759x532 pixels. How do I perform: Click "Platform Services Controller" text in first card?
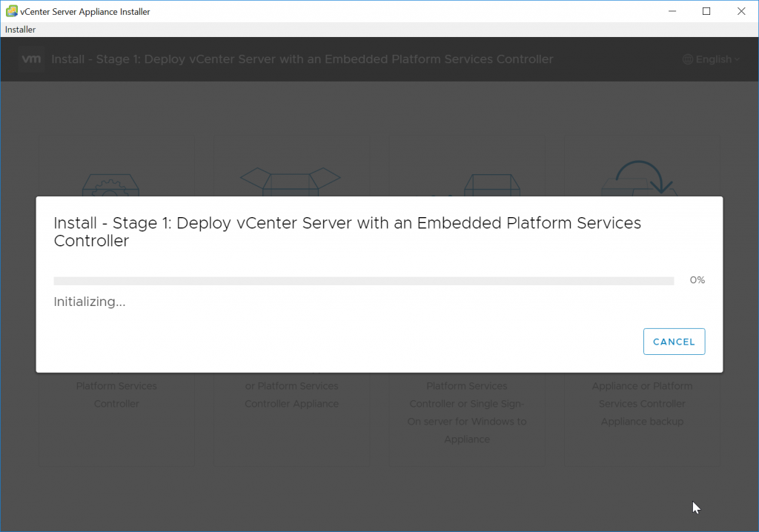116,394
